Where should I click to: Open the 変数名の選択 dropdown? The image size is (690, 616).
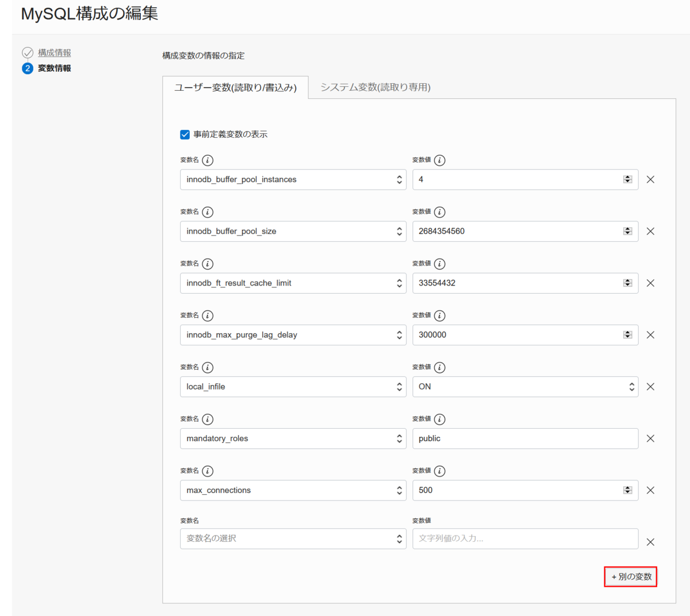click(293, 538)
